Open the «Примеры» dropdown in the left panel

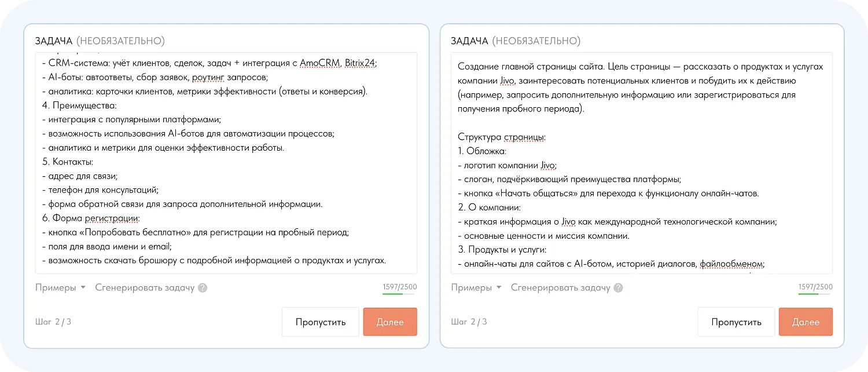pos(56,287)
